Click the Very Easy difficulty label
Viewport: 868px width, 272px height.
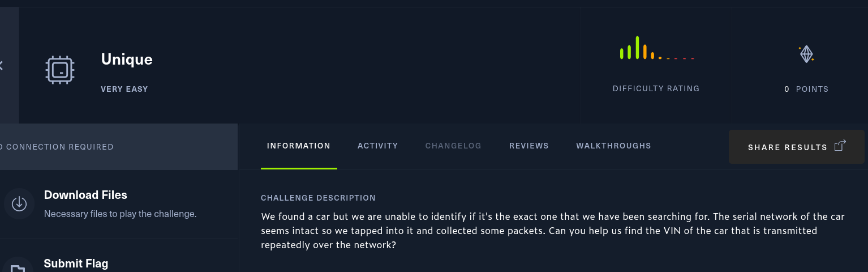tap(124, 89)
